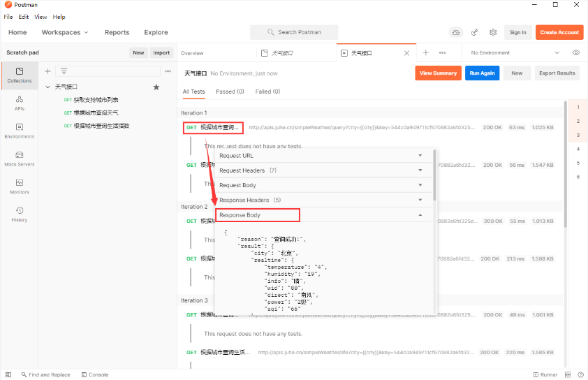The image size is (588, 380).
Task: Switch to the All Tests tab
Action: [194, 92]
